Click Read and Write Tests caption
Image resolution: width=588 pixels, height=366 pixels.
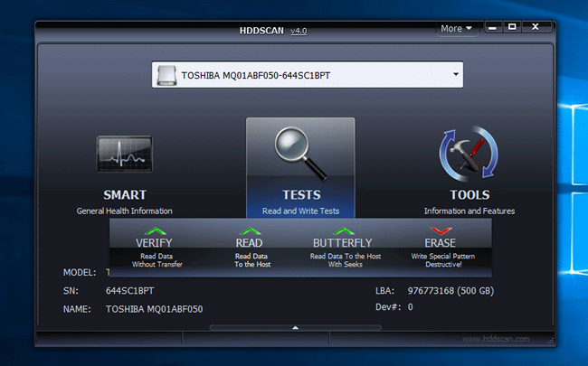point(300,211)
